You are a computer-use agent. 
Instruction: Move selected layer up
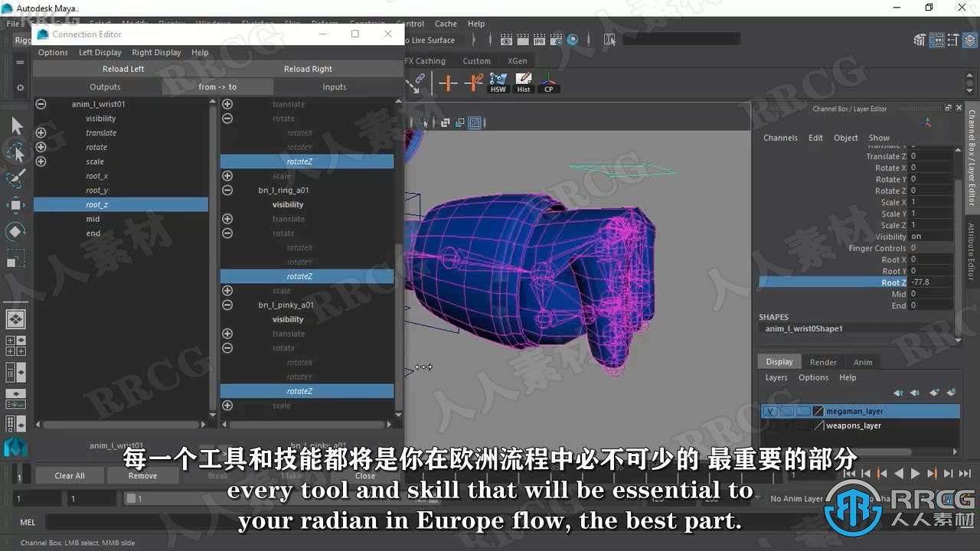click(x=899, y=393)
